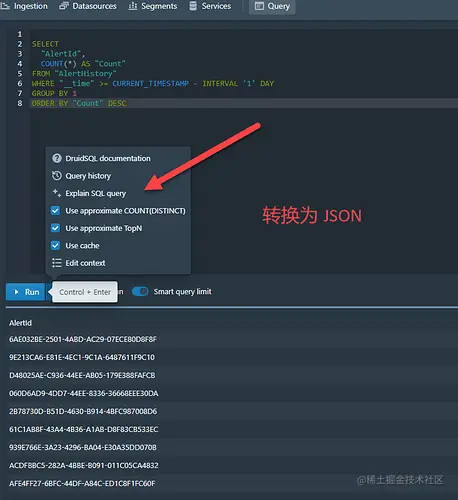
Task: Click the sparkle icon beside Explain SQL query
Action: pos(57,193)
